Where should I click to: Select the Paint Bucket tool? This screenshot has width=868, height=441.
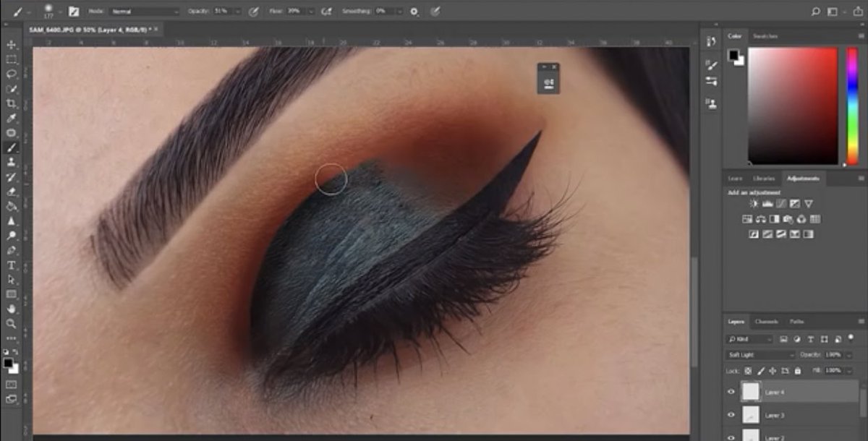[x=12, y=206]
